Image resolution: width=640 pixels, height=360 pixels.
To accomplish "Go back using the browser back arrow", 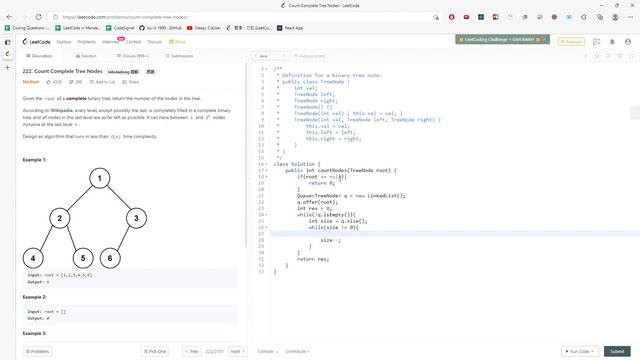I will tap(9, 17).
